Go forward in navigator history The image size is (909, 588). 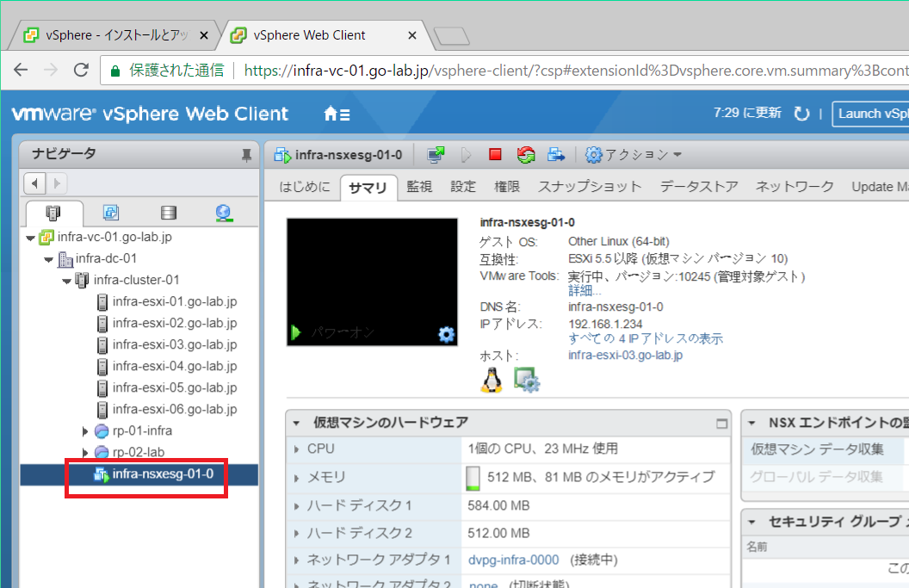[57, 184]
